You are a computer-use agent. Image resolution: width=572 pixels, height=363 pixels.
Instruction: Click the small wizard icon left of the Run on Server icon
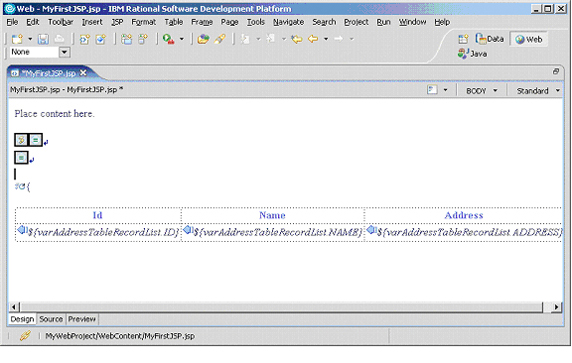coord(143,39)
